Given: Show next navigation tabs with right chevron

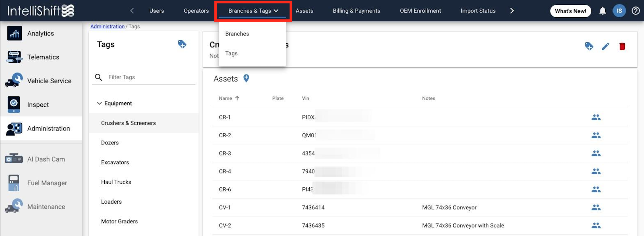Looking at the screenshot, I should pyautogui.click(x=512, y=11).
